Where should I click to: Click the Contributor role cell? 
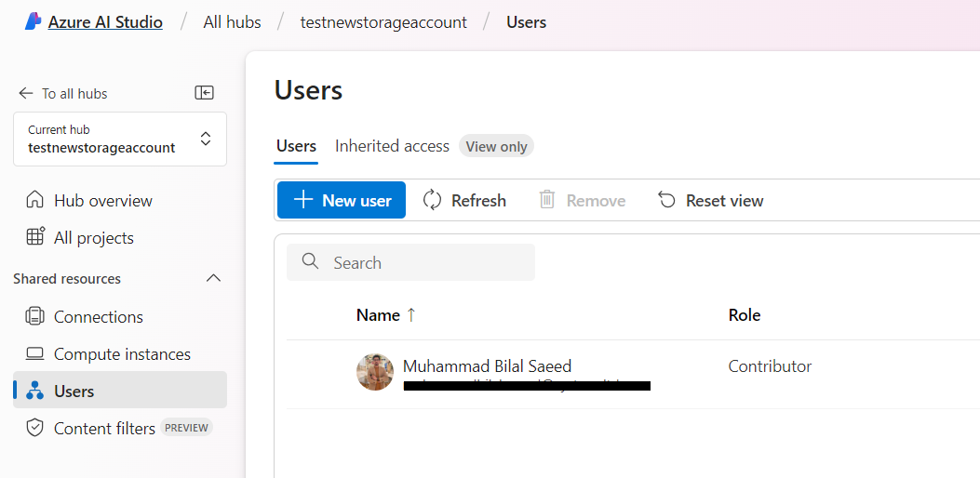770,366
